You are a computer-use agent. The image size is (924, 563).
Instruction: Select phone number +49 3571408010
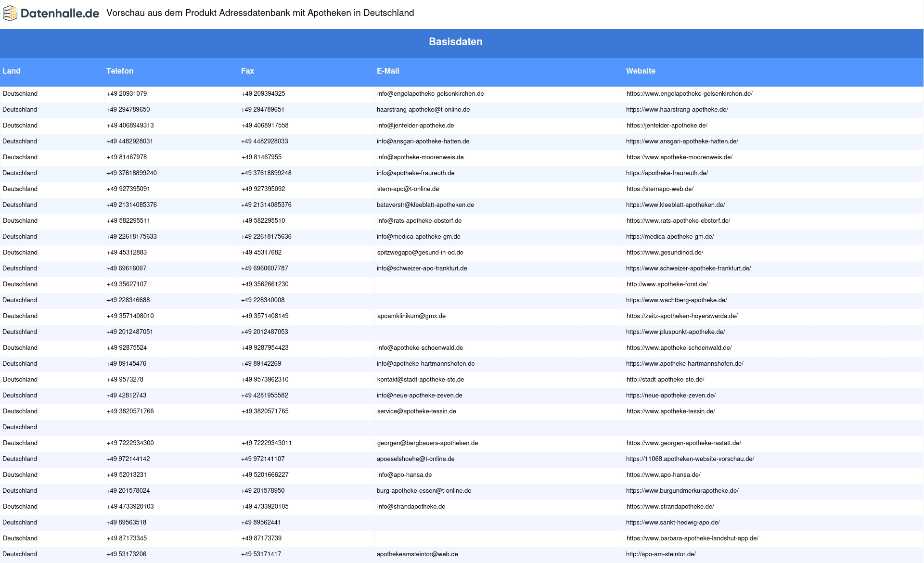click(x=130, y=316)
